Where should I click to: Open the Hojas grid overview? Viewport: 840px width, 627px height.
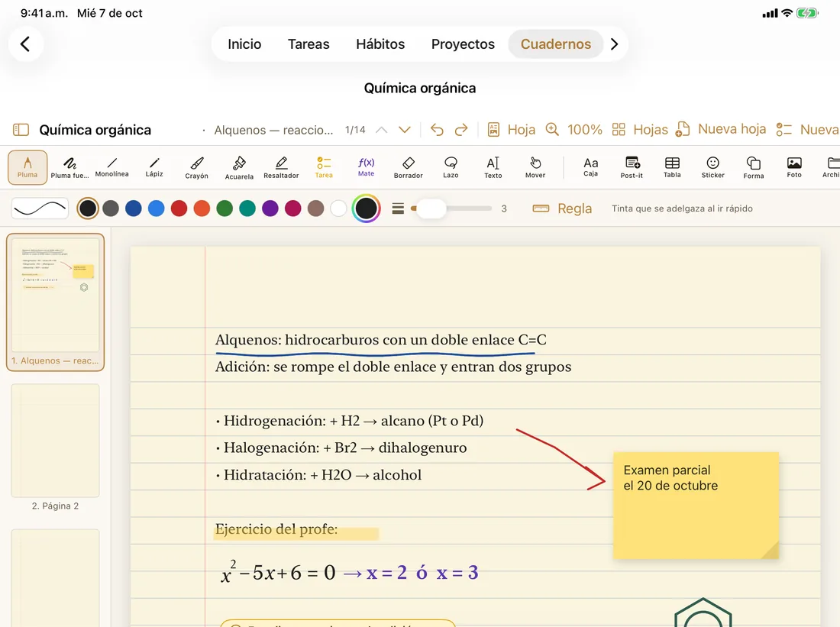click(x=640, y=130)
